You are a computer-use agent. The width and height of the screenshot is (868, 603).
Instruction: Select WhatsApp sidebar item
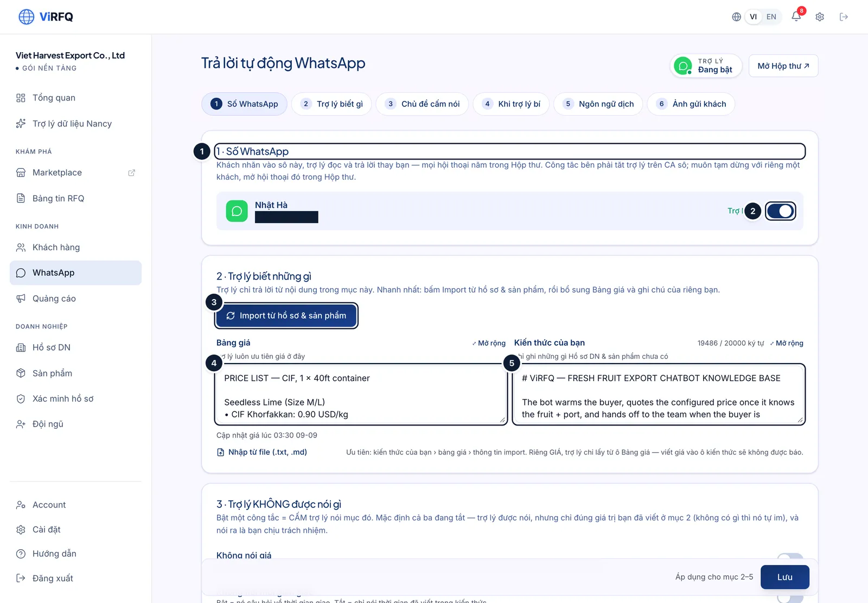point(75,272)
